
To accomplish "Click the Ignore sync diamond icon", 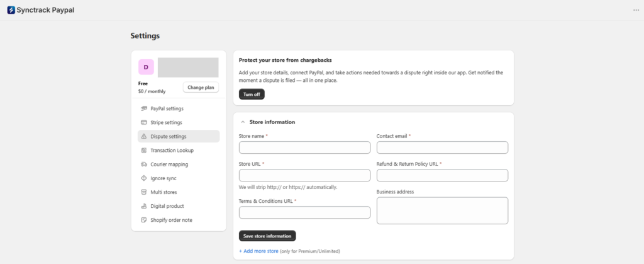I will pos(144,178).
